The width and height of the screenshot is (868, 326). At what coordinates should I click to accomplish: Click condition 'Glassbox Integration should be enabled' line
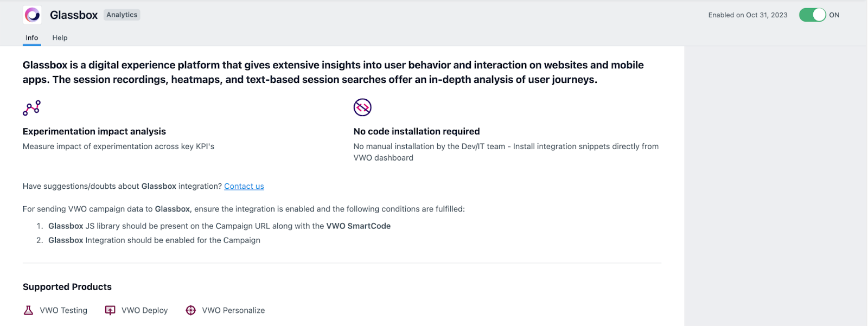pyautogui.click(x=154, y=240)
